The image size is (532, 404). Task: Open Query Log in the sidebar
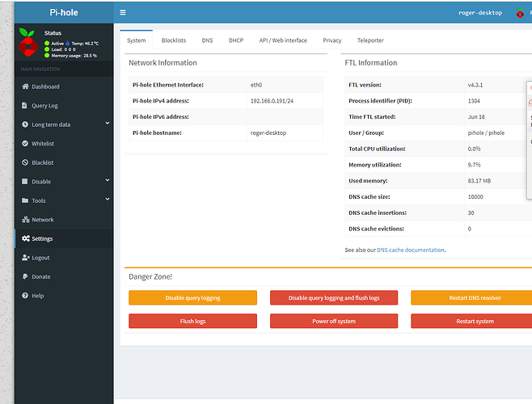64,106
